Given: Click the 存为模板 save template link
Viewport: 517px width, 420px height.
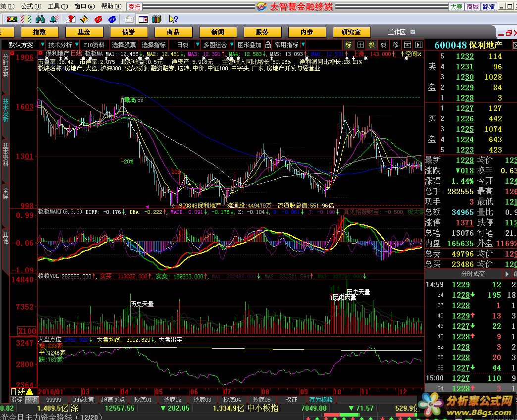Looking at the screenshot, I should [321, 400].
